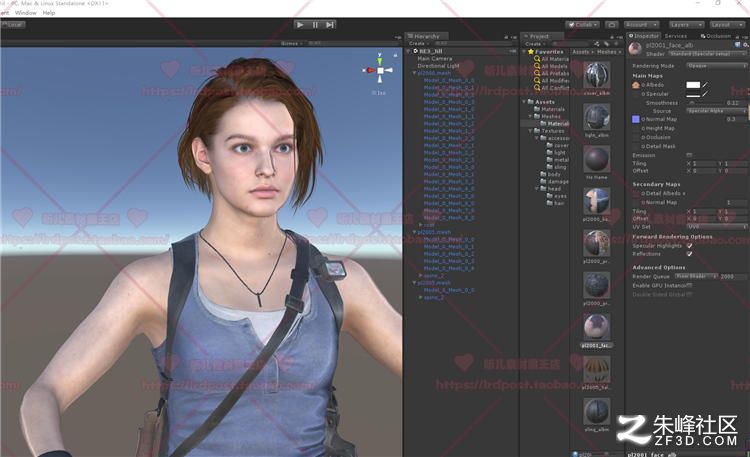
Task: Click the Pause button in the toolbar
Action: (x=315, y=25)
